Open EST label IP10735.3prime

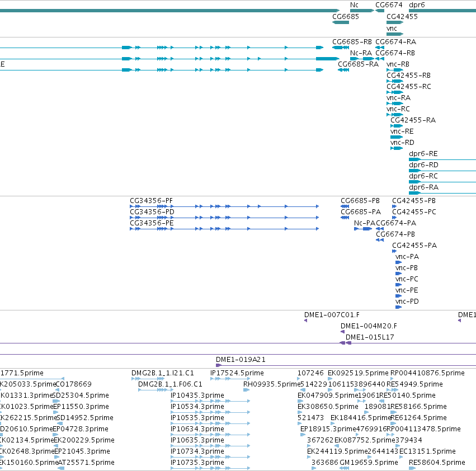click(197, 463)
